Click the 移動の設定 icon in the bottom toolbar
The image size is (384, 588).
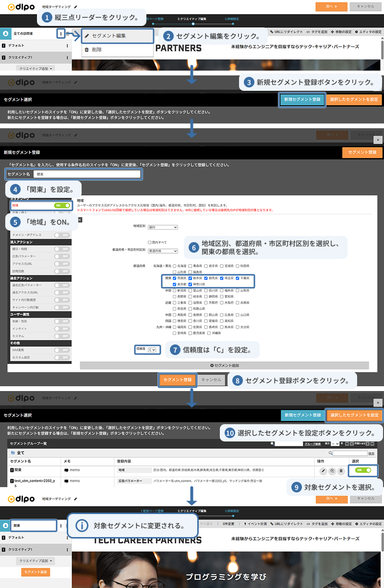[x=333, y=524]
